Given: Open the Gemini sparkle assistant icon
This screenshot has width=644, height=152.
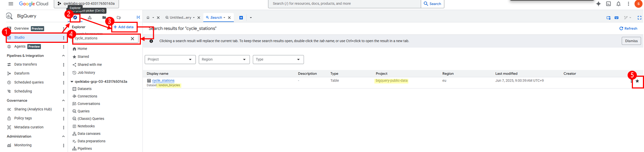Looking at the screenshot, I should point(598,4).
